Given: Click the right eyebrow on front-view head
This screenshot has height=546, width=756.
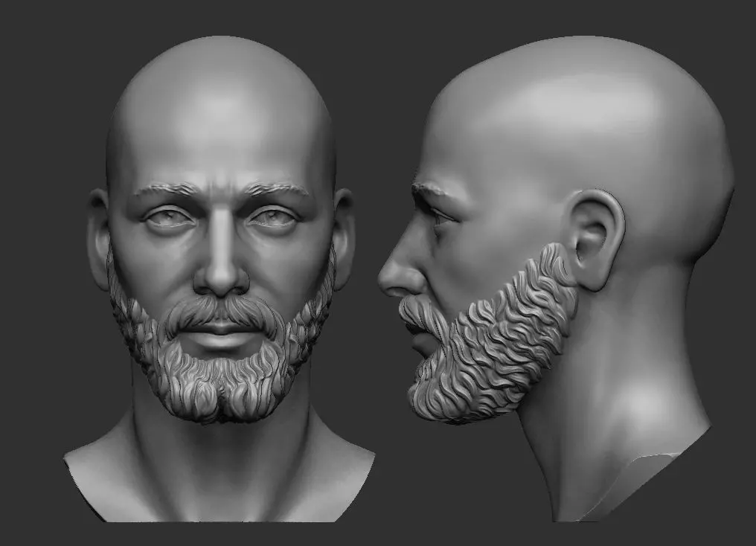Looking at the screenshot, I should (278, 188).
